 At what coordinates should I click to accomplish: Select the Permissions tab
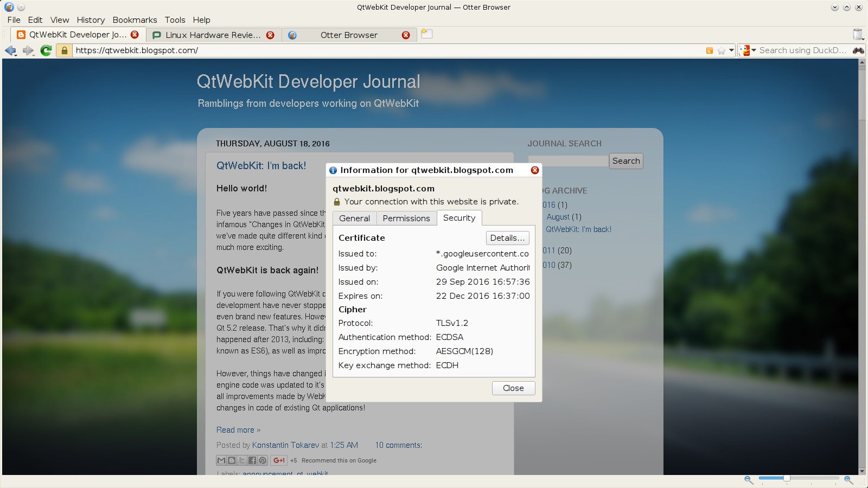point(406,218)
